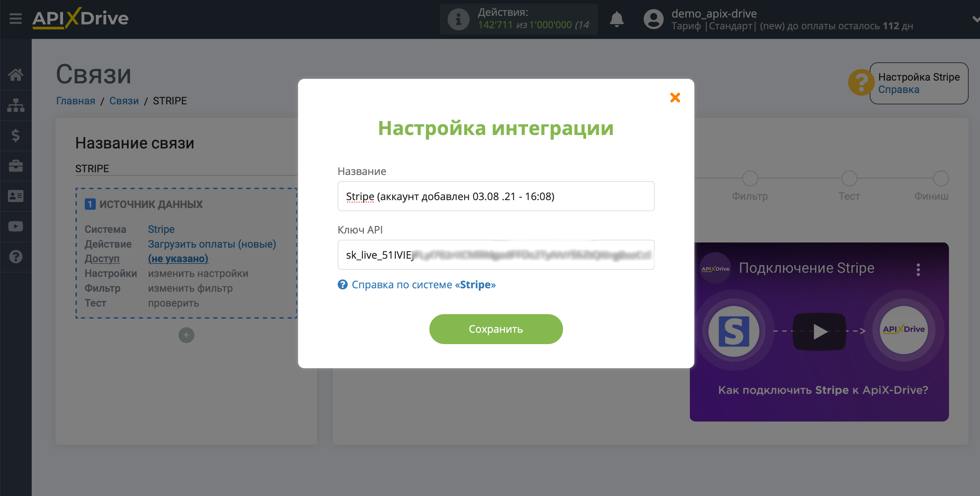Click the orange help question icon
The width and height of the screenshot is (980, 496).
tap(861, 83)
